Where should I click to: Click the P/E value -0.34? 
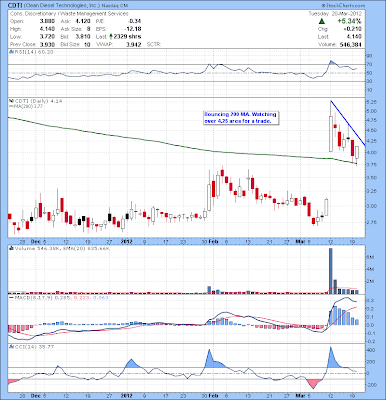tap(135, 21)
